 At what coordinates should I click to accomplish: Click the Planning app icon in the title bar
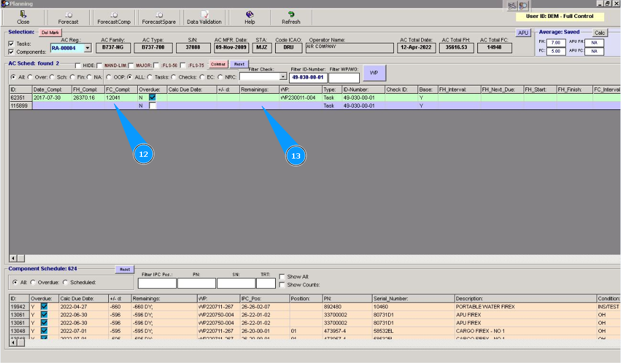(x=5, y=3)
